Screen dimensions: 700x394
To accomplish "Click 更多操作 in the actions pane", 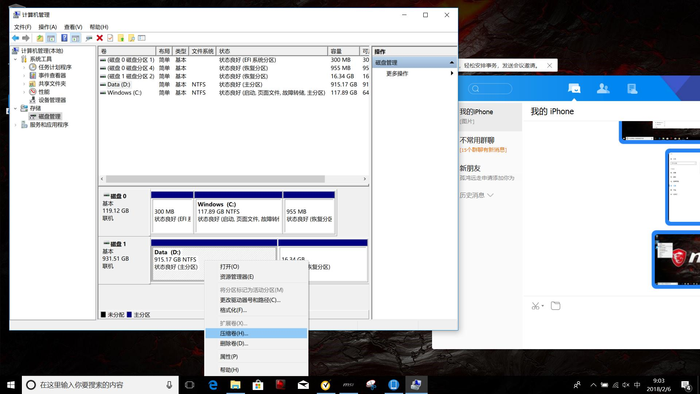I will (397, 74).
